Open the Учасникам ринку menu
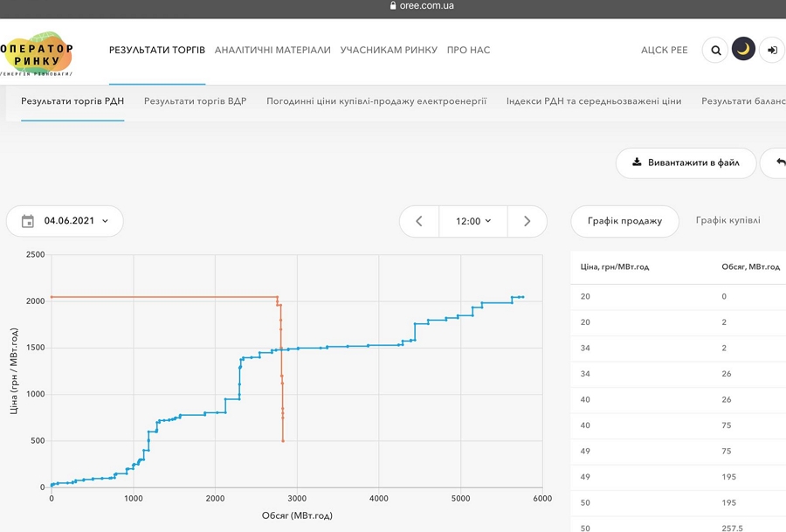This screenshot has width=786, height=532. (389, 50)
